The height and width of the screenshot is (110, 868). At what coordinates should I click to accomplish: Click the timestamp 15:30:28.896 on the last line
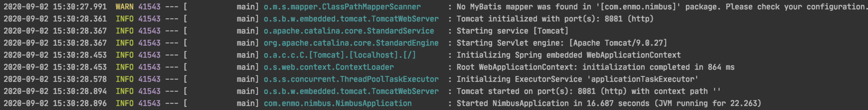[x=80, y=104]
